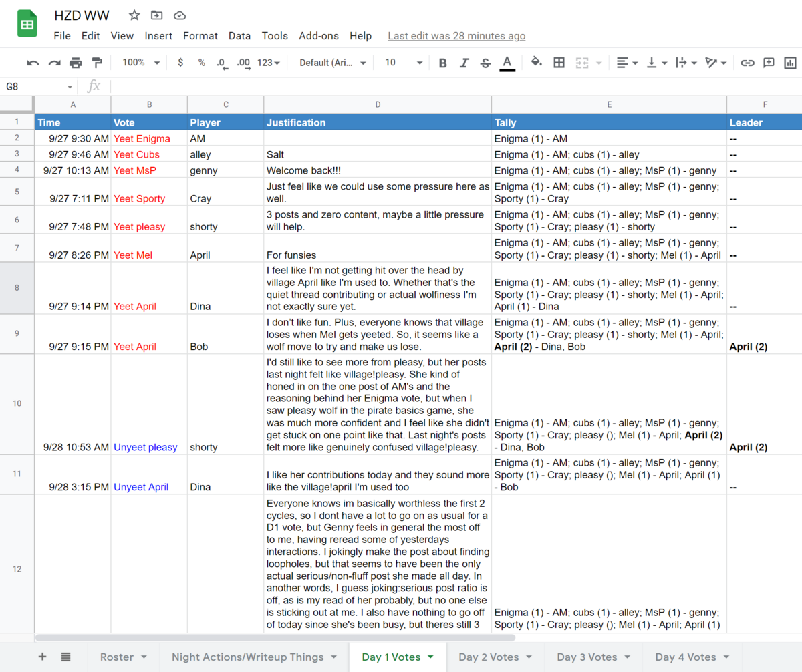Switch to the Day 2 Votes tab
802x672 pixels.
[x=496, y=657]
